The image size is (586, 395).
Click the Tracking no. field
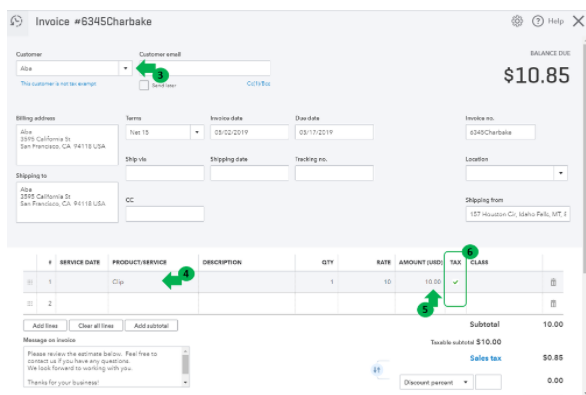coord(334,173)
